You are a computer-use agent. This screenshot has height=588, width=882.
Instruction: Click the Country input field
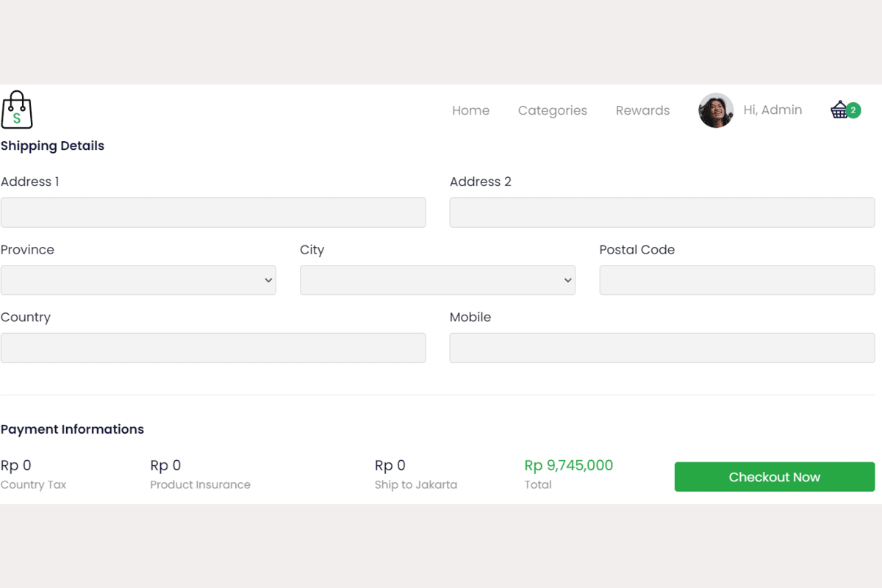pyautogui.click(x=213, y=348)
